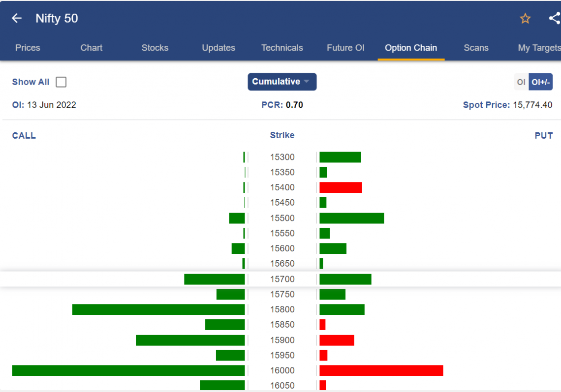
Task: Select the OI+/- view
Action: coord(540,82)
